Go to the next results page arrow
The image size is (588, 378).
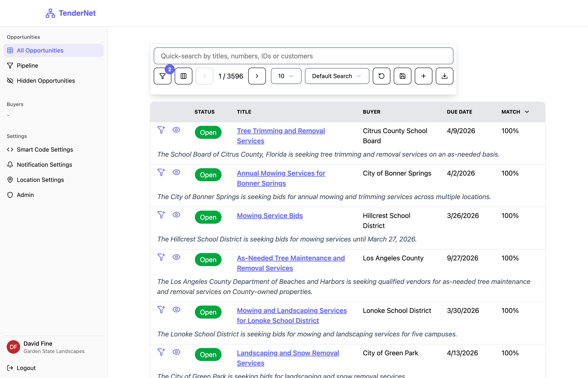pos(257,76)
